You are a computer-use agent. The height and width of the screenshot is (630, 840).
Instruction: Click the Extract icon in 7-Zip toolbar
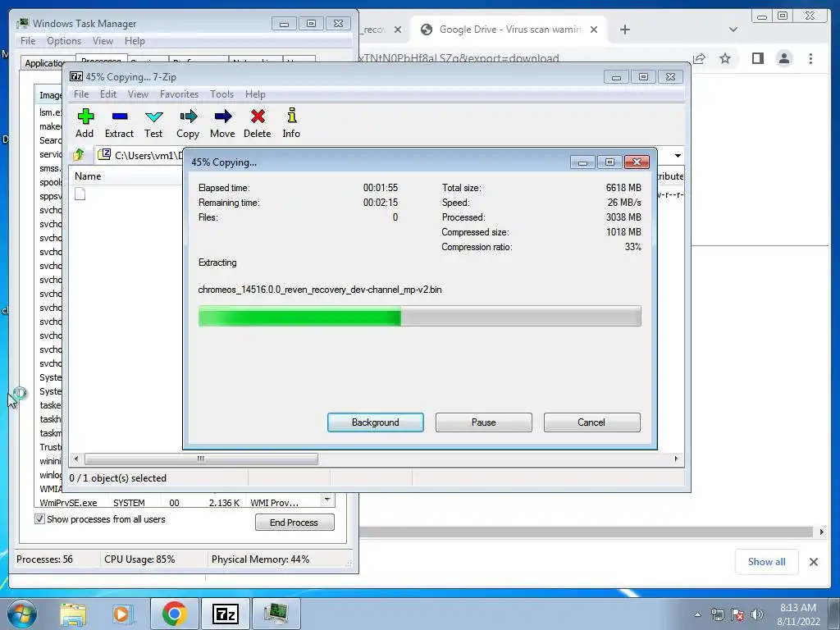[x=120, y=116]
